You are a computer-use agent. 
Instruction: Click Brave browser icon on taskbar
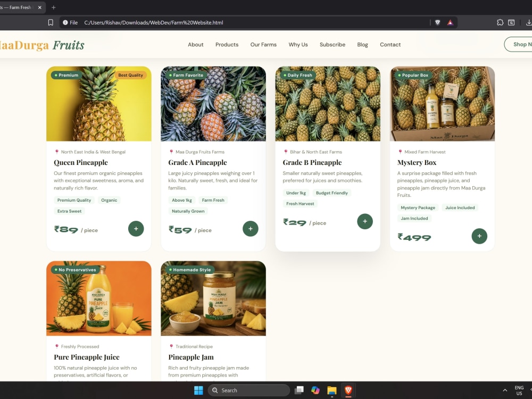[x=348, y=390]
